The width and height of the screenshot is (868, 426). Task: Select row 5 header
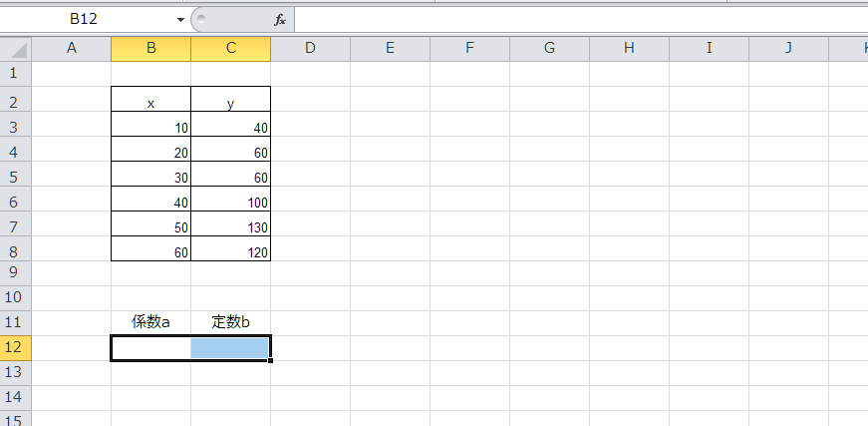[16, 174]
